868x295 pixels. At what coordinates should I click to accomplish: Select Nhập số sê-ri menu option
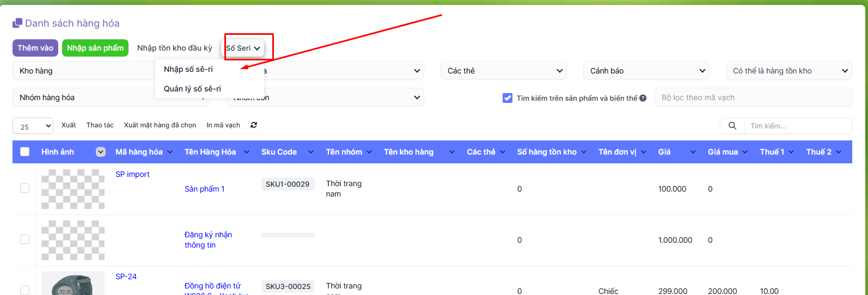[x=188, y=69]
